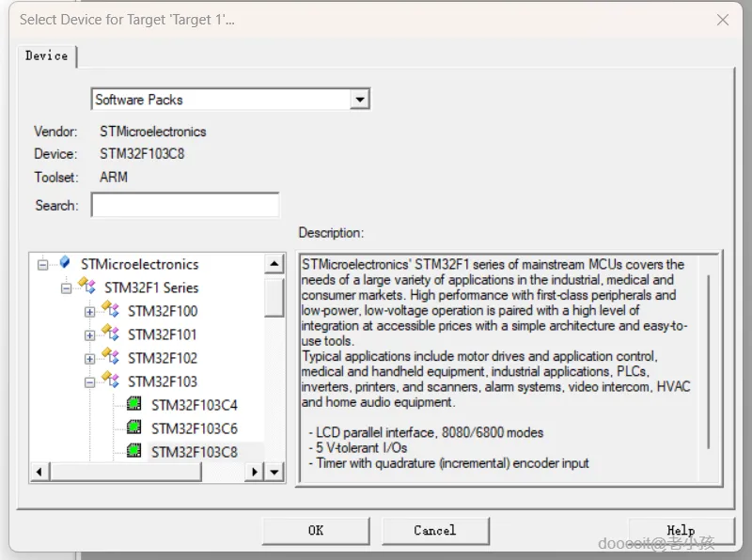The image size is (752, 560).
Task: Click the Cancel button
Action: tap(435, 531)
